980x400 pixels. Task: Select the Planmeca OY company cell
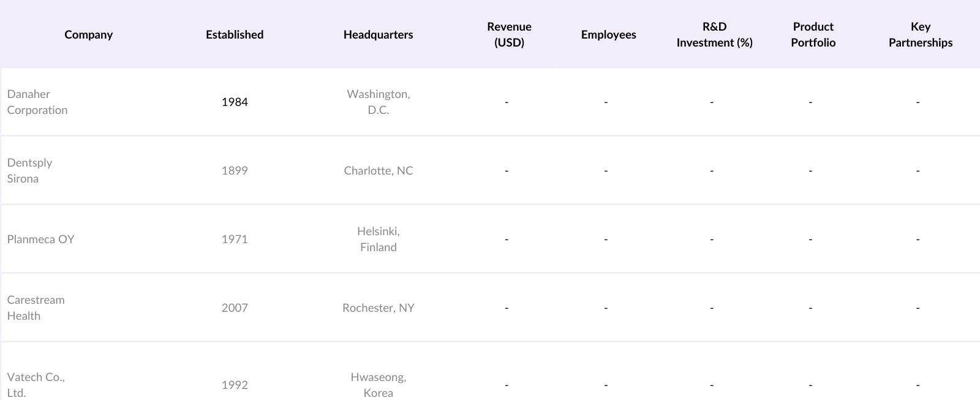[40, 239]
